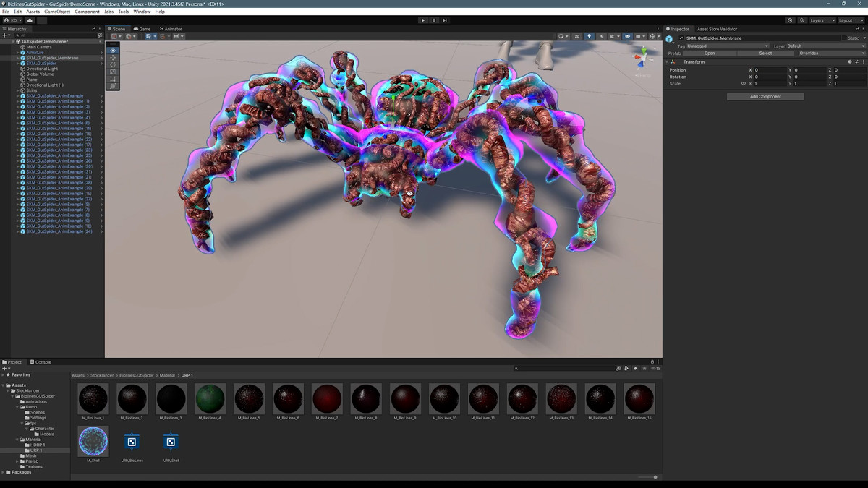Open the Tag Untagged dropdown
The width and height of the screenshot is (868, 488).
(728, 46)
